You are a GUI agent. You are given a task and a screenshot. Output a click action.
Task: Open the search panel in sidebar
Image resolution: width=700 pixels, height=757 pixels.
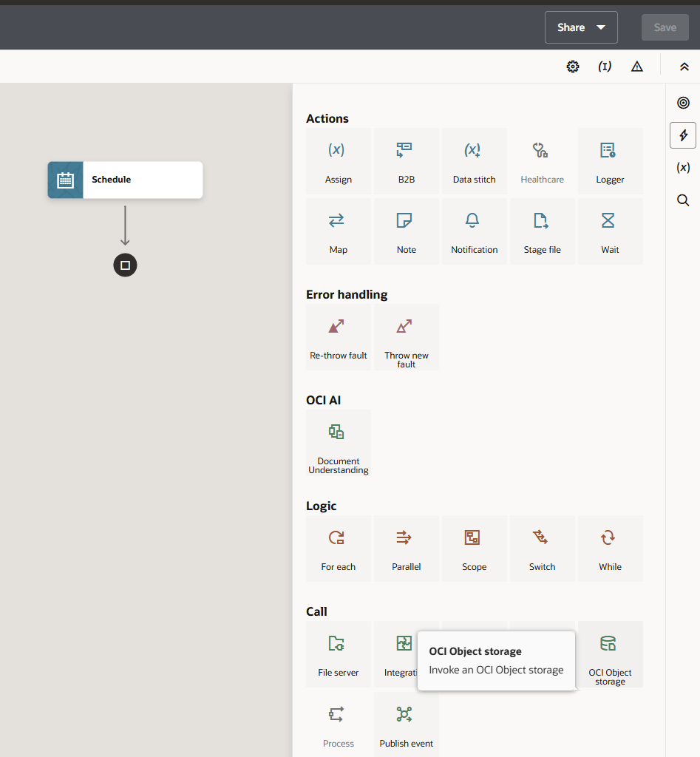683,200
